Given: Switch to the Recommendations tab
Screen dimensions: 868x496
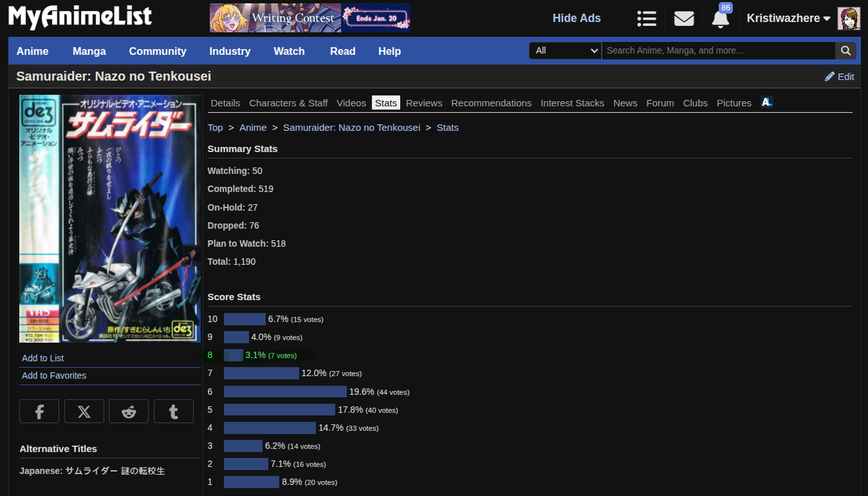Looking at the screenshot, I should [491, 103].
